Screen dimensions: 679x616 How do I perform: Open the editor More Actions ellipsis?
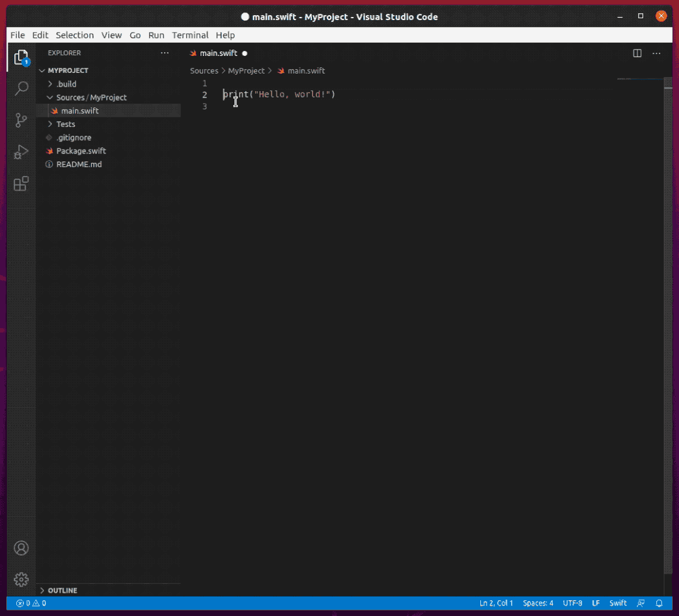pyautogui.click(x=656, y=53)
